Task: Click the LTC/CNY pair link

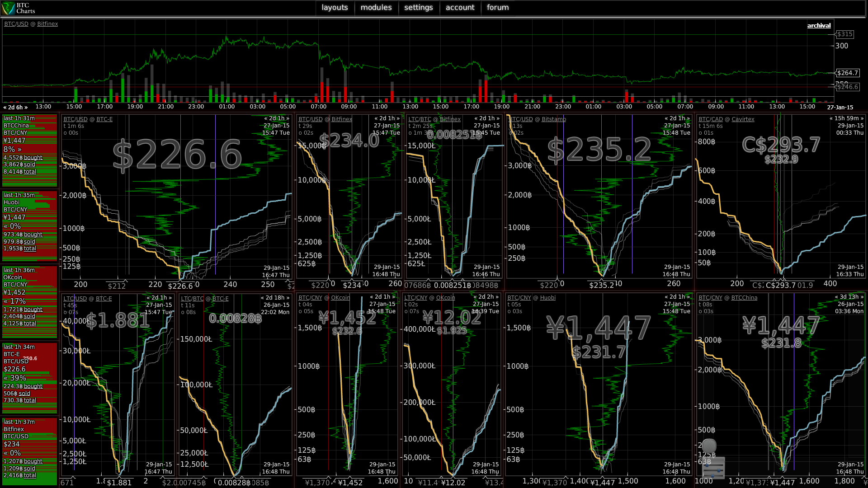Action: [x=415, y=298]
